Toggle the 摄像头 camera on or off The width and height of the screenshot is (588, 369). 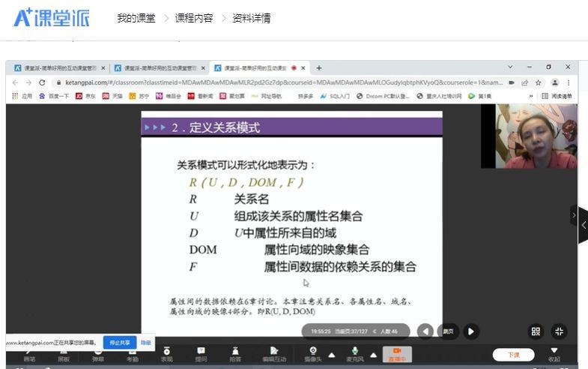pos(315,354)
